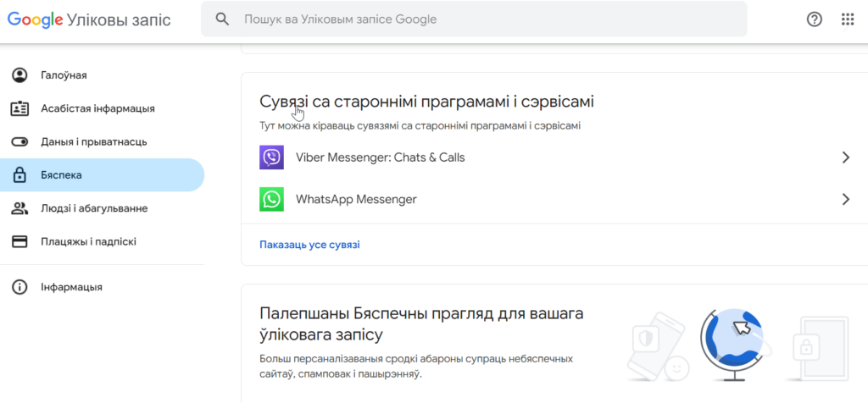Click the Даныя і прыватнасць toggle icon
The width and height of the screenshot is (868, 403).
(20, 142)
